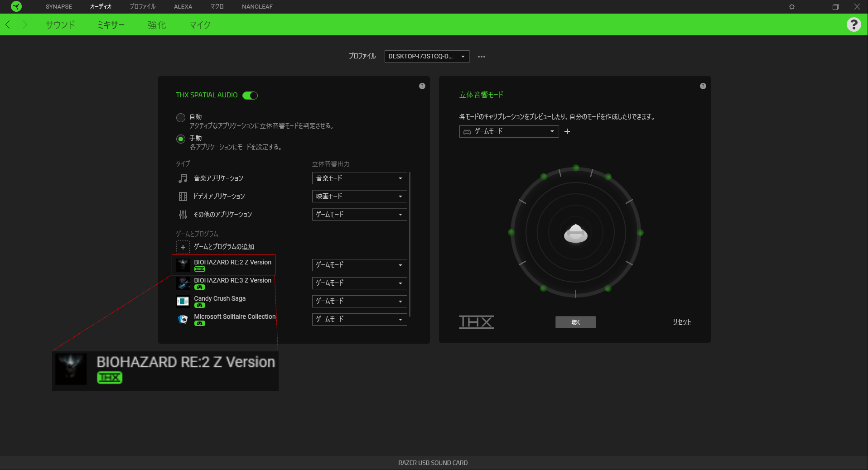The image size is (868, 470).
Task: Click the right side green speaker dot
Action: (x=640, y=233)
